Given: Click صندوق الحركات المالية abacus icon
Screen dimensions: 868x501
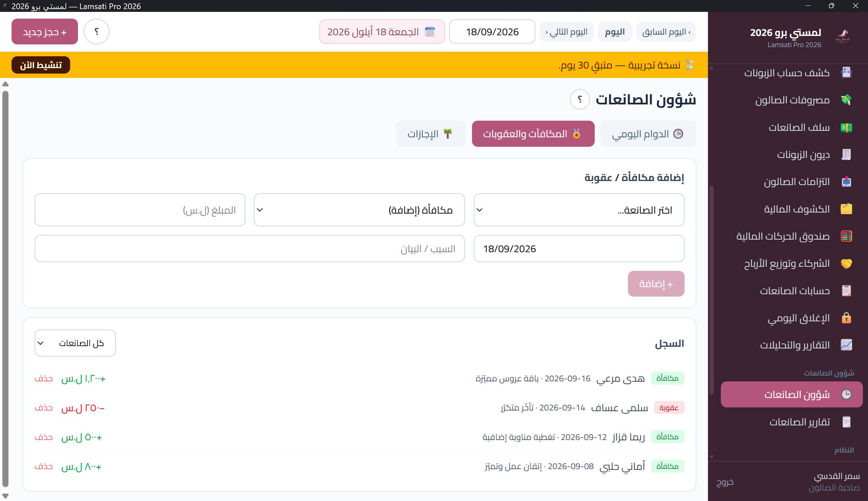Looking at the screenshot, I should (846, 236).
